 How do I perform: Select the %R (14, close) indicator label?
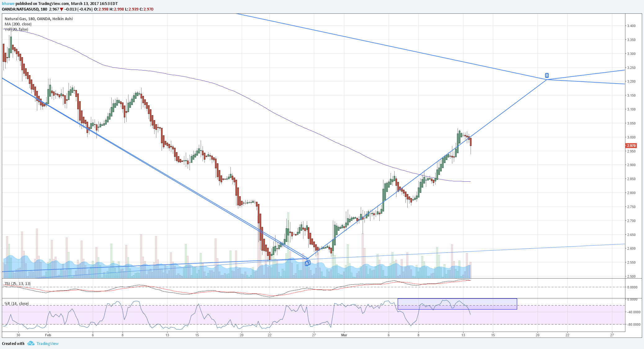[17, 303]
